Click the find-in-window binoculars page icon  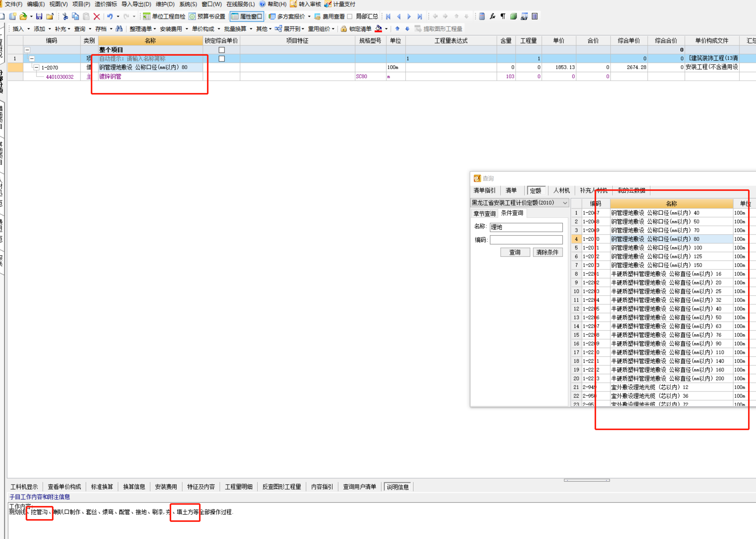tap(524, 16)
